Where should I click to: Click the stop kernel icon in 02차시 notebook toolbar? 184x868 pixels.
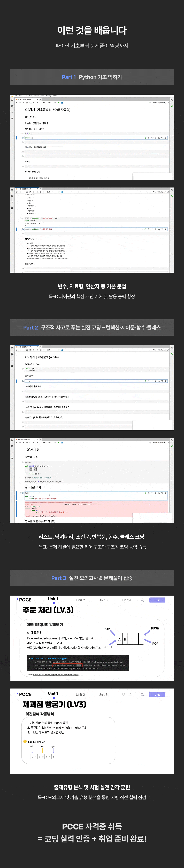(37, 103)
